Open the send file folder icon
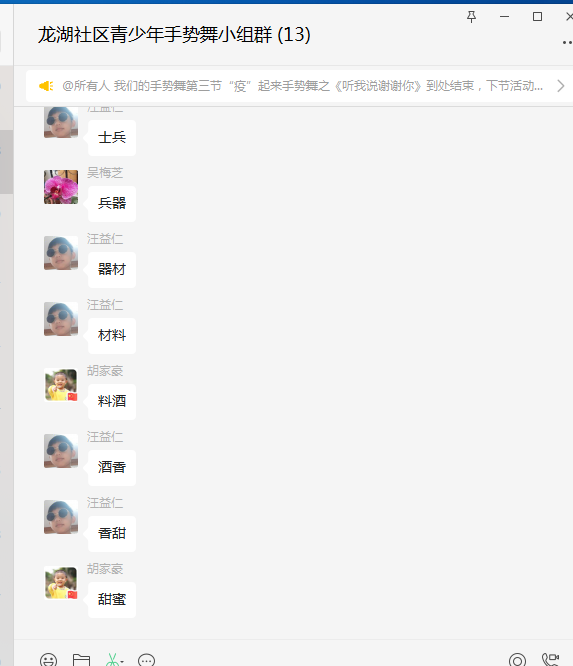 [81, 660]
